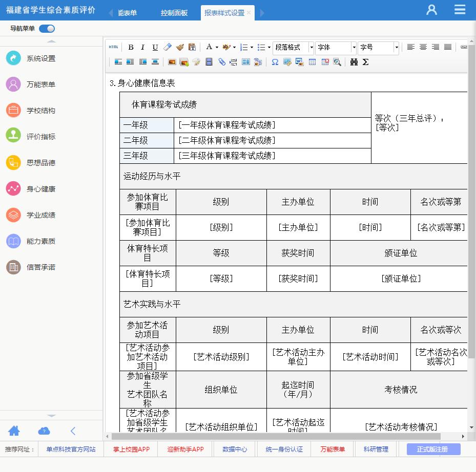The image size is (476, 472).
Task: Open the 段落格式 dropdown
Action: 294,47
